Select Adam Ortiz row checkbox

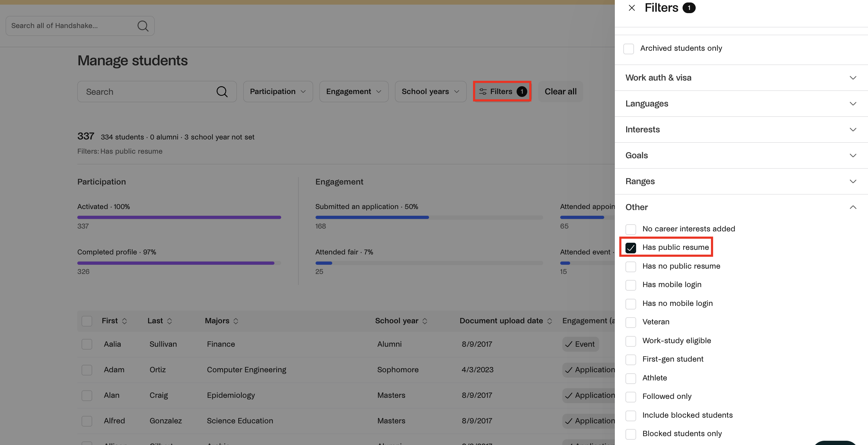tap(87, 370)
